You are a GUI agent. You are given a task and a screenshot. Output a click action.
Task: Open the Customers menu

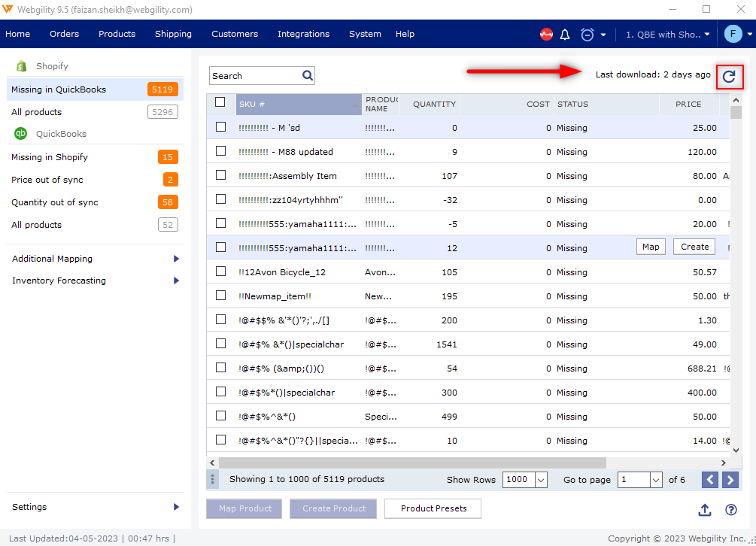point(235,34)
